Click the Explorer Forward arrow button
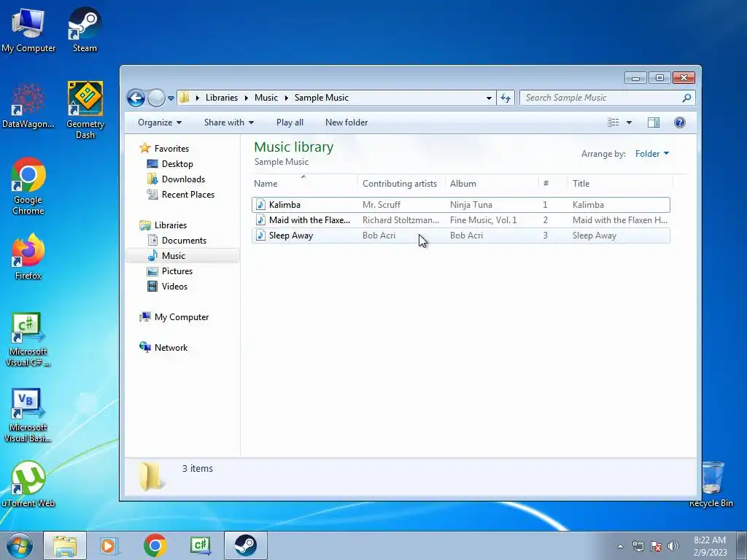This screenshot has width=747, height=560. point(156,98)
